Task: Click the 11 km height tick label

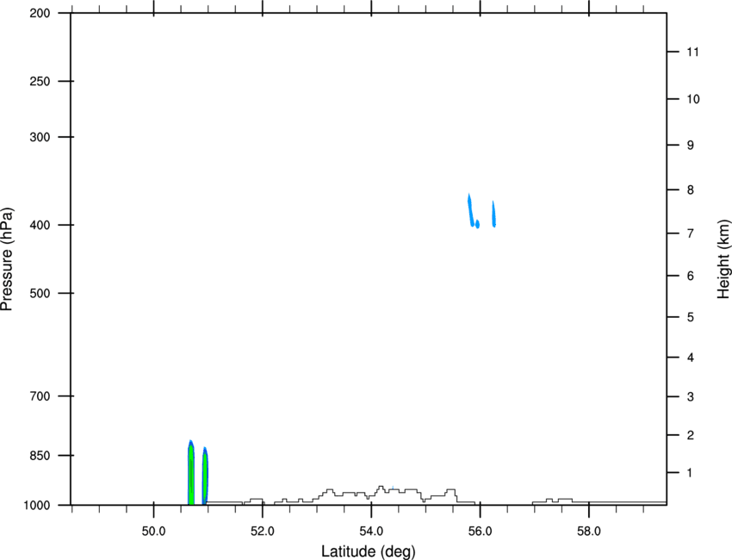Action: click(x=693, y=52)
